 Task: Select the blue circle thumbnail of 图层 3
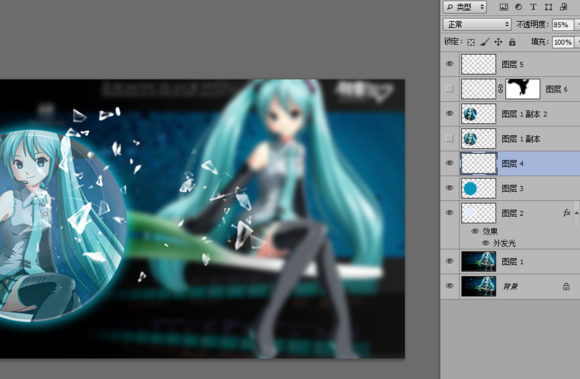click(x=478, y=188)
